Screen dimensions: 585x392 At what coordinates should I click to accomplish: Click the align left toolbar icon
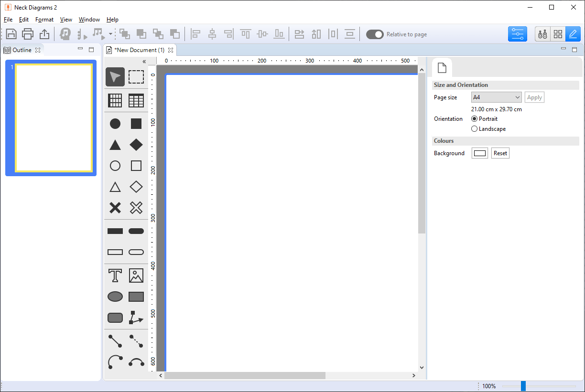[x=196, y=34]
